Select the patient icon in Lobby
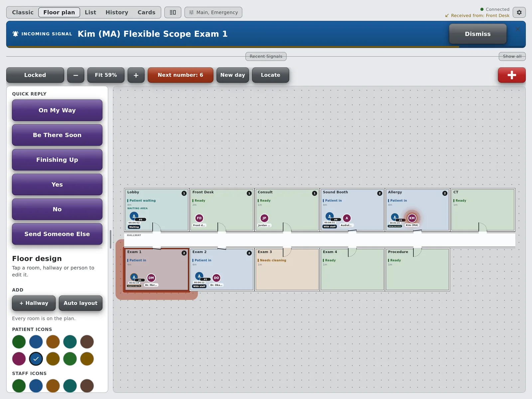This screenshot has height=399, width=532. pos(134,216)
